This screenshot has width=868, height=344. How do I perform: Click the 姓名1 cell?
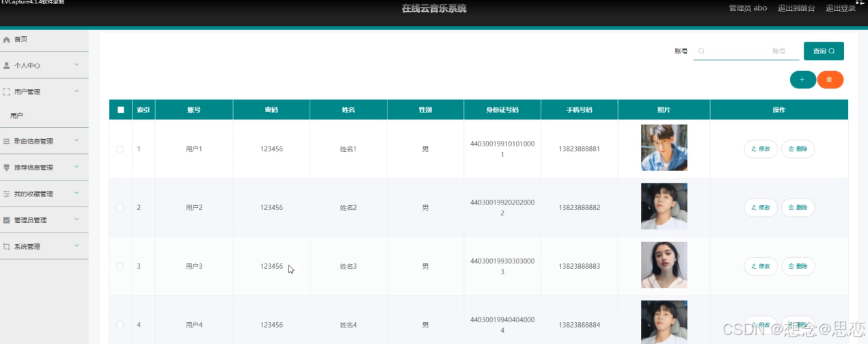349,149
